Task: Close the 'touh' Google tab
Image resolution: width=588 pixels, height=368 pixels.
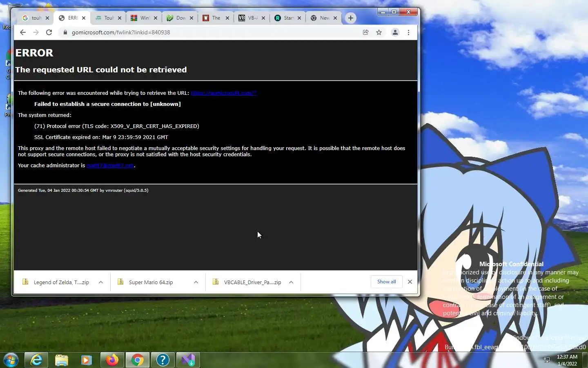Action: pyautogui.click(x=47, y=18)
